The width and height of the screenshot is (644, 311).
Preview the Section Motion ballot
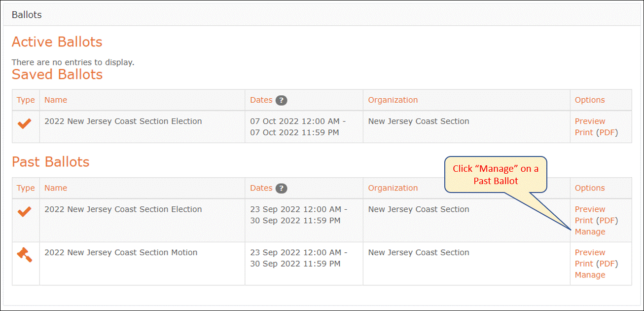[590, 252]
